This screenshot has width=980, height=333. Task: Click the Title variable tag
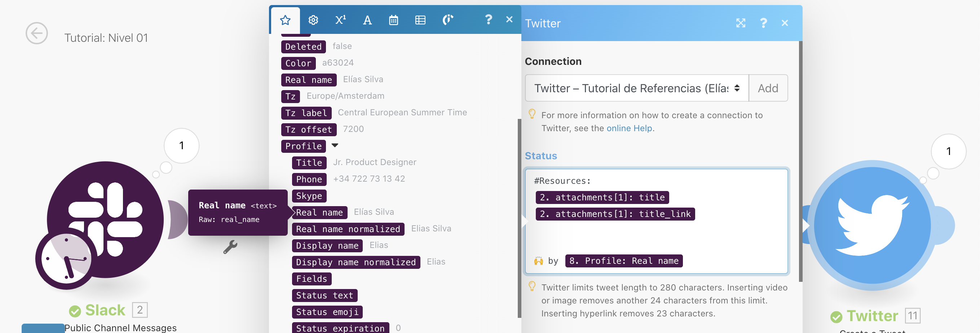point(309,163)
